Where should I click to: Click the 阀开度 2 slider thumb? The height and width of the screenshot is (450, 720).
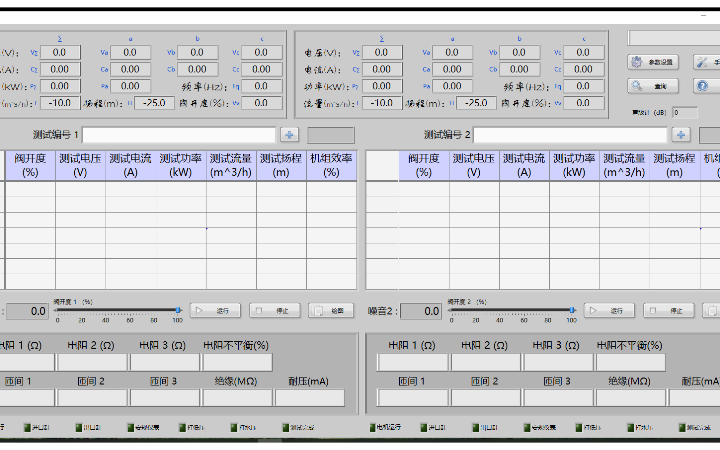point(572,310)
